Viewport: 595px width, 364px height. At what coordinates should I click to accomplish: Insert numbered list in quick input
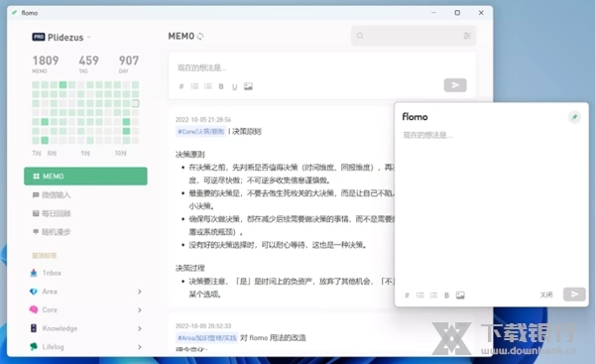pos(433,295)
